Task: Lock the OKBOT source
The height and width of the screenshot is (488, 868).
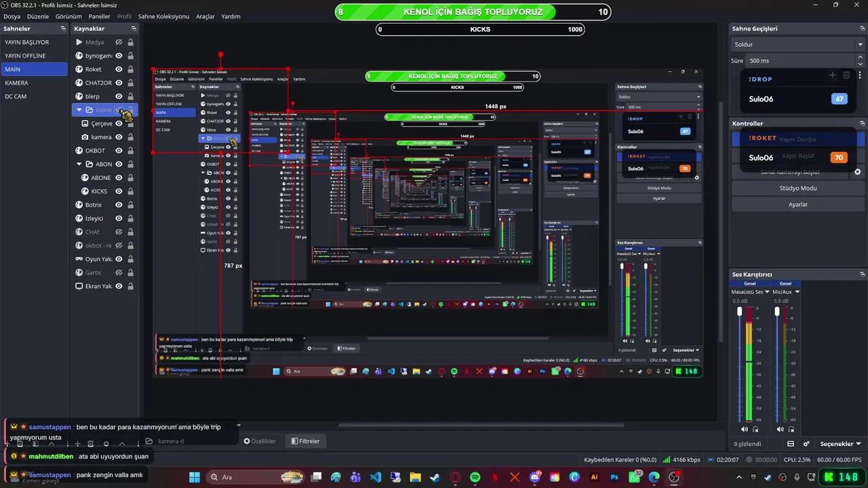Action: click(130, 150)
